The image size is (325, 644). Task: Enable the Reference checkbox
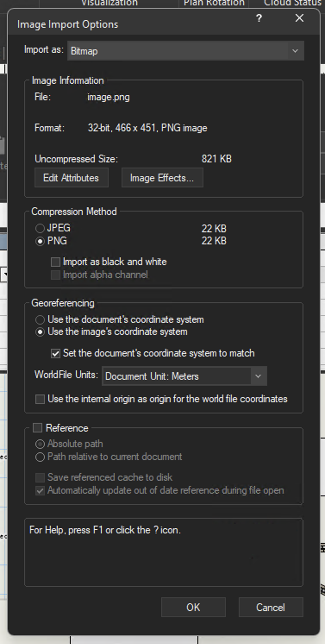(x=38, y=428)
